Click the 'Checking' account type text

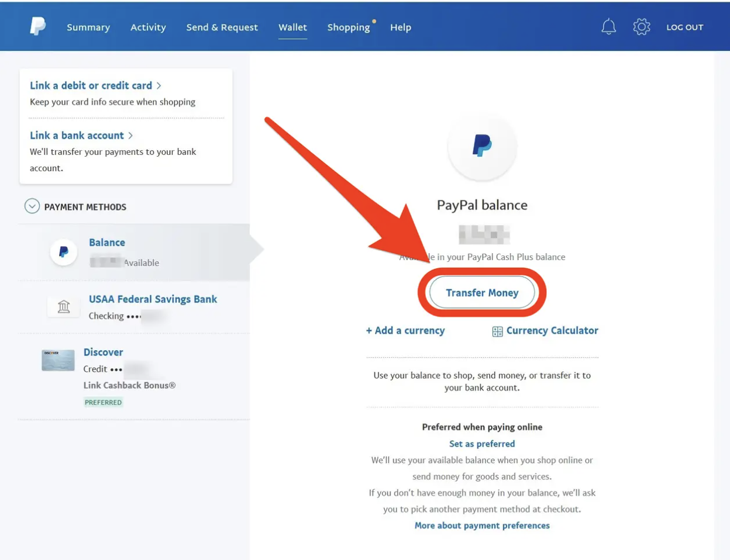pyautogui.click(x=106, y=316)
